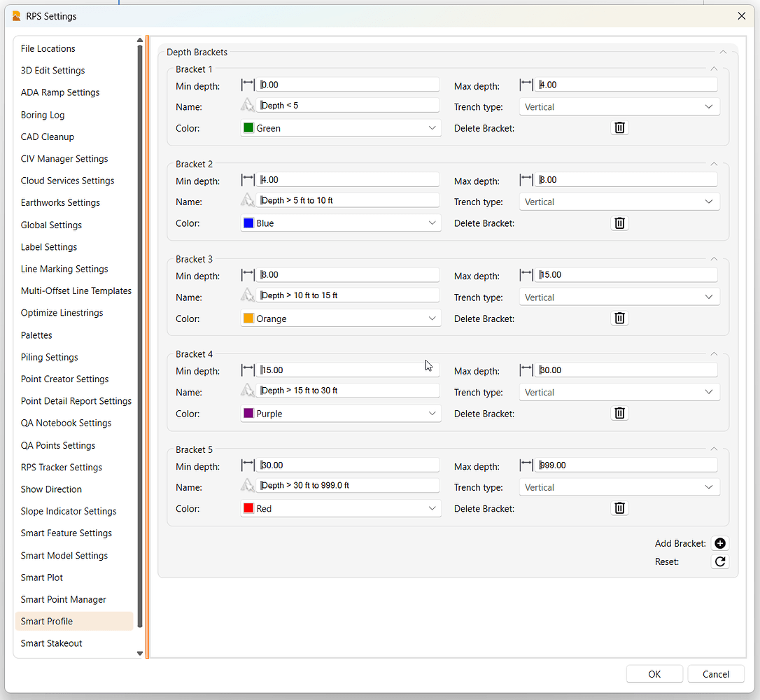760x700 pixels.
Task: Open Bracket 3 Trench type dropdown
Action: tap(619, 297)
